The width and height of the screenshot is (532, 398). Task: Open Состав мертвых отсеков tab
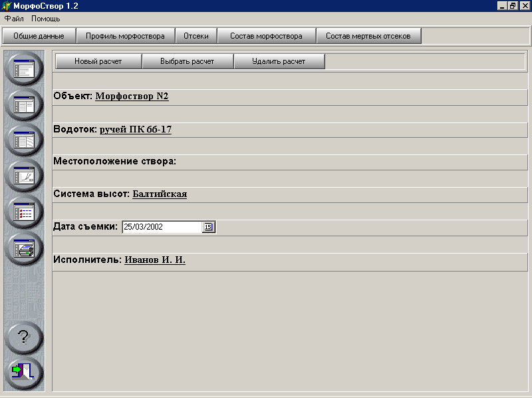pos(368,36)
